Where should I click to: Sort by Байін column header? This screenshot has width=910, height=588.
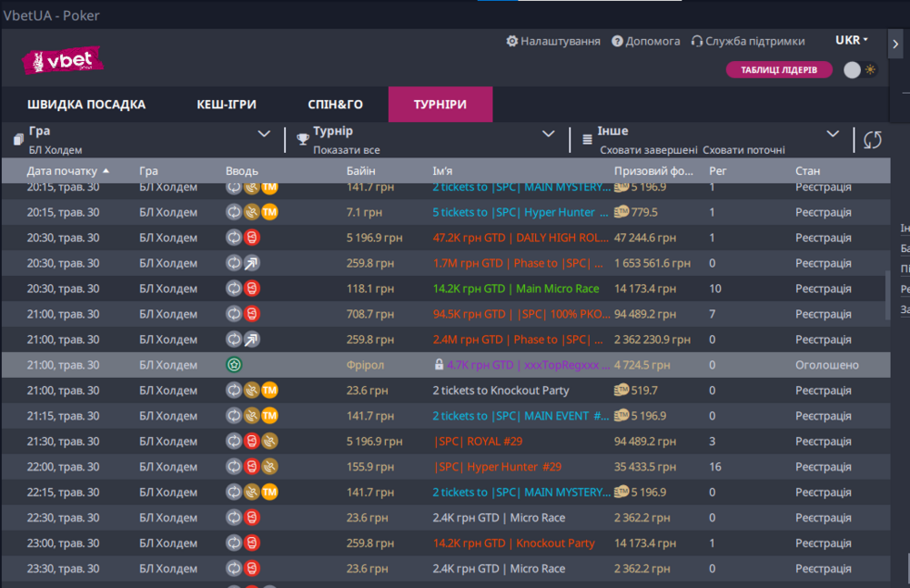(360, 171)
